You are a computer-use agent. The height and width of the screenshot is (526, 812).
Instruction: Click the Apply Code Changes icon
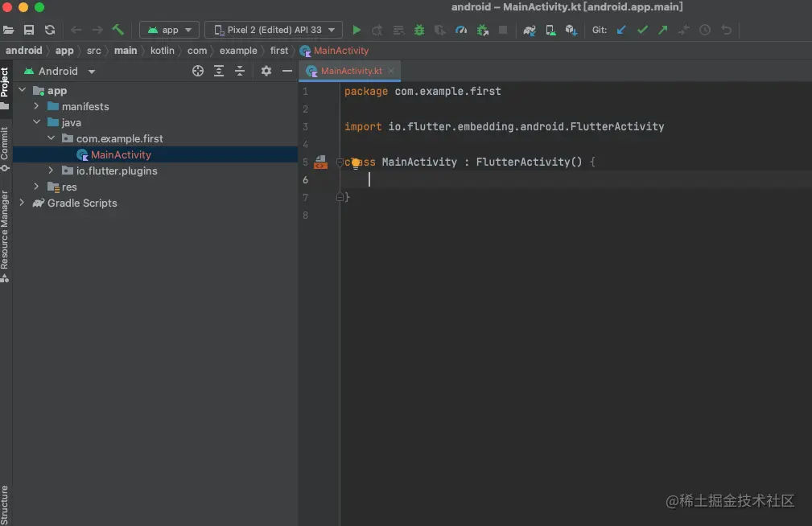(x=398, y=30)
